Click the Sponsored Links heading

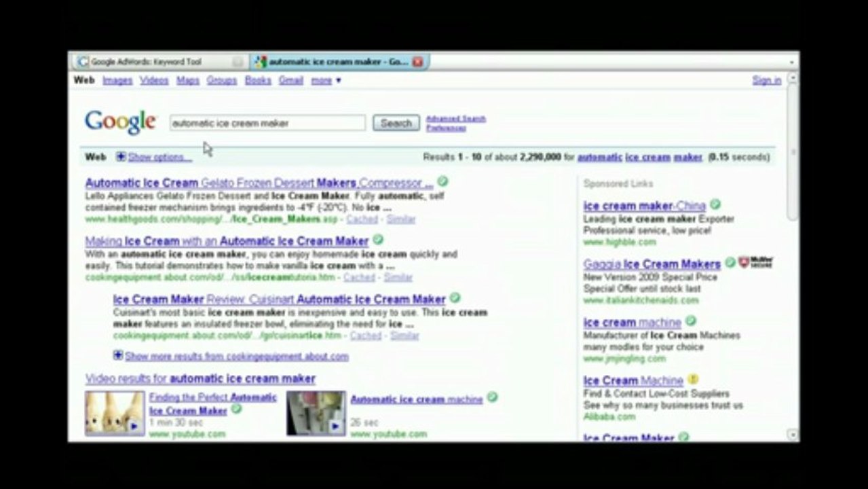[618, 183]
